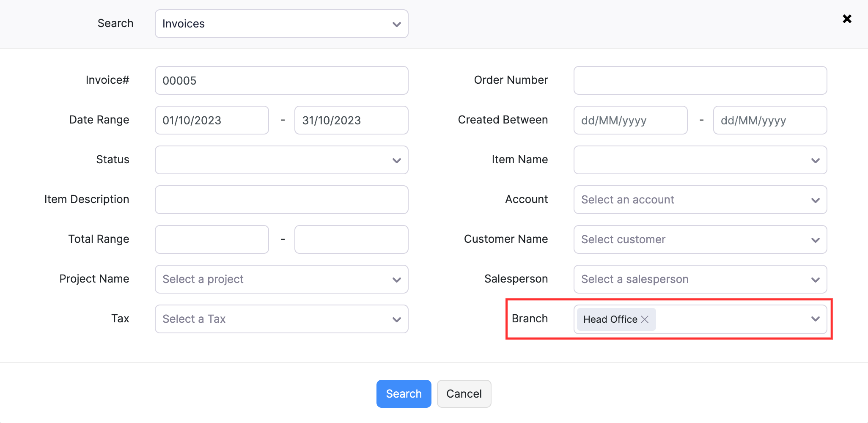Click the Total Range minimum field
This screenshot has width=868, height=423.
coord(212,239)
